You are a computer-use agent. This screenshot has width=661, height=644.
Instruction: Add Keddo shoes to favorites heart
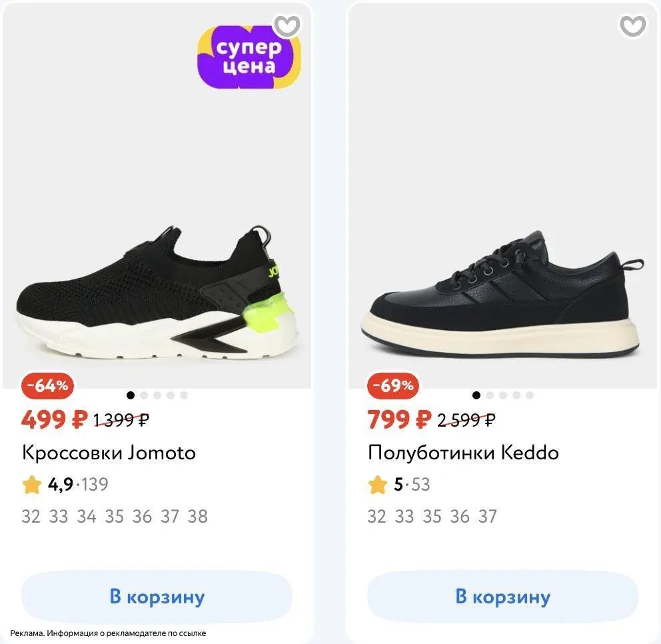[632, 26]
